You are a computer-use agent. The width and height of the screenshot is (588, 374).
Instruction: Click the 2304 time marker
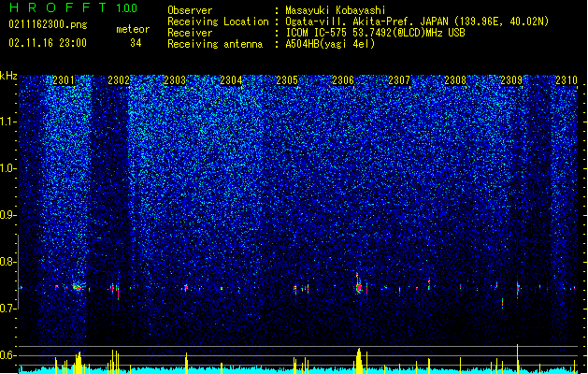coord(231,80)
